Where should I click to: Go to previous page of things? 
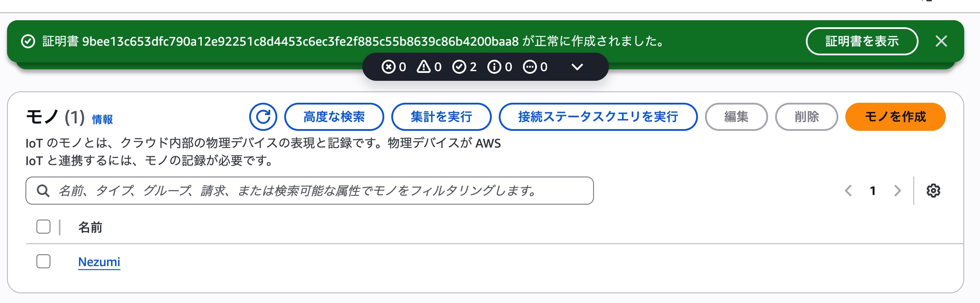(848, 191)
